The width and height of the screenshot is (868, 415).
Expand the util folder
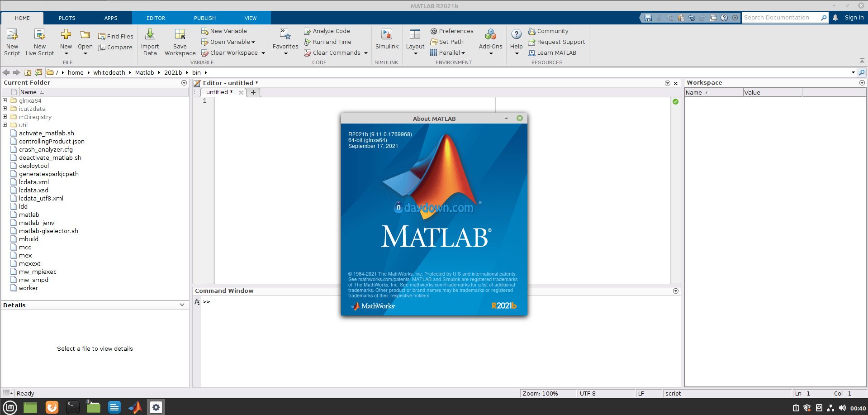[5, 125]
